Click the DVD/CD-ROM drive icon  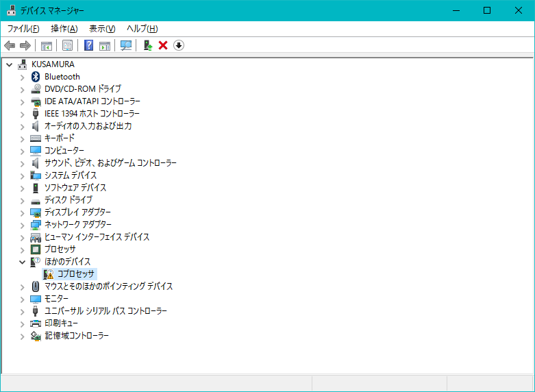pyautogui.click(x=36, y=89)
